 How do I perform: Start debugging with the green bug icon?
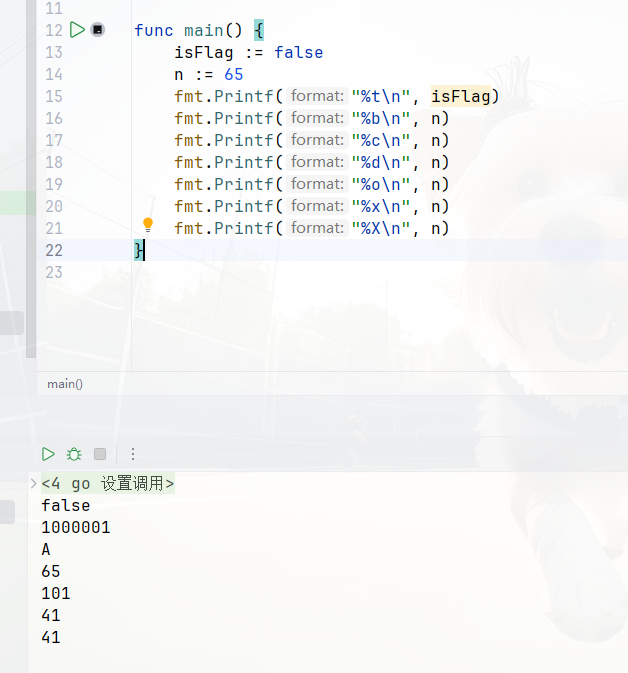[x=74, y=454]
